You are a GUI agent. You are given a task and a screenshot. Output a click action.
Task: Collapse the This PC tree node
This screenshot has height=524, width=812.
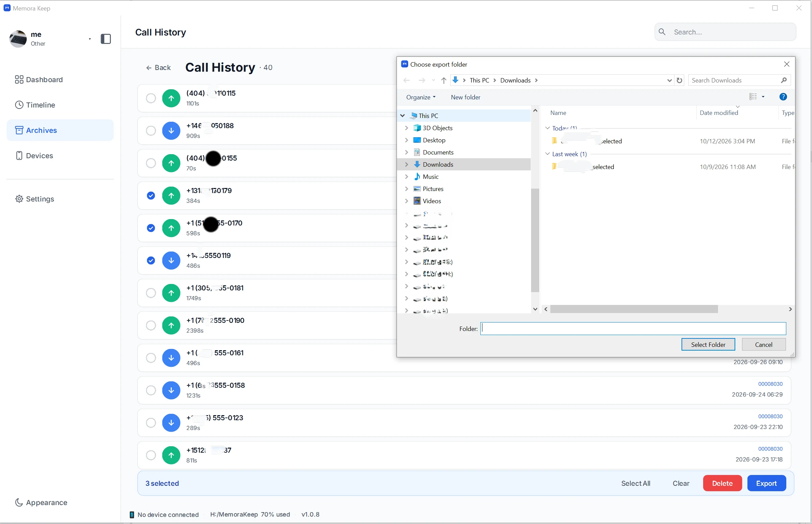pos(402,116)
